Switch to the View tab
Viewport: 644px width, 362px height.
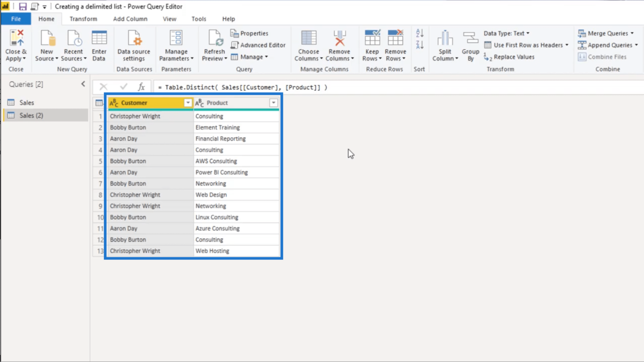click(169, 19)
